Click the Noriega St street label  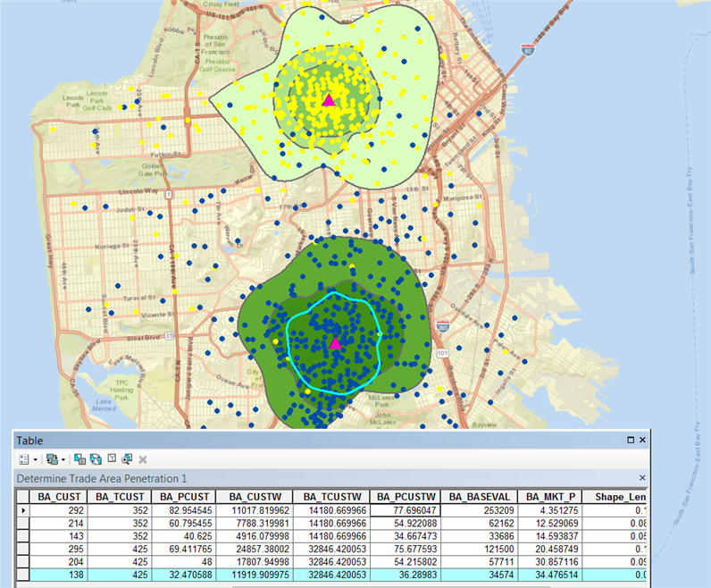click(x=111, y=246)
